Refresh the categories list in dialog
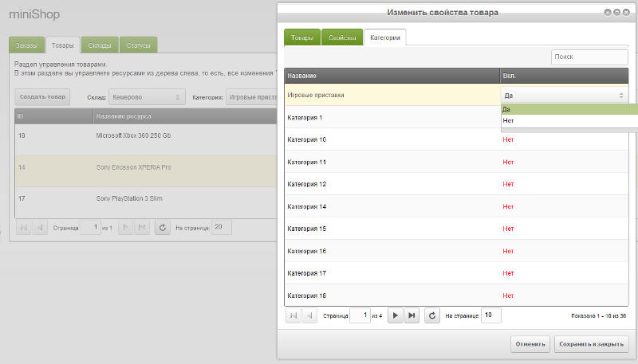The image size is (638, 364). [x=432, y=315]
